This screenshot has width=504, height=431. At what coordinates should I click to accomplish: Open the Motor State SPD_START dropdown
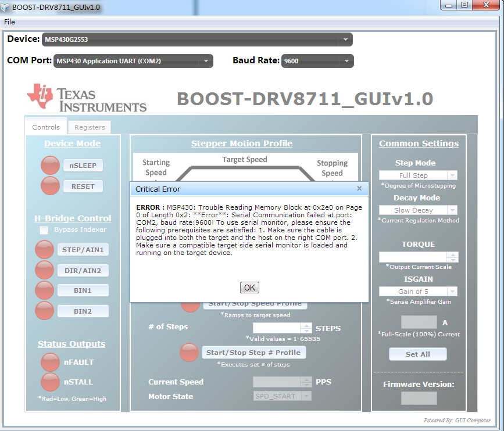[x=282, y=396]
